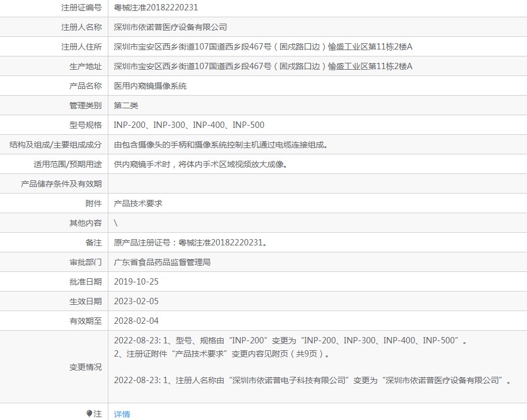Select approving department 广东省食品药品监督管理局
This screenshot has height=420, width=527.
click(162, 262)
